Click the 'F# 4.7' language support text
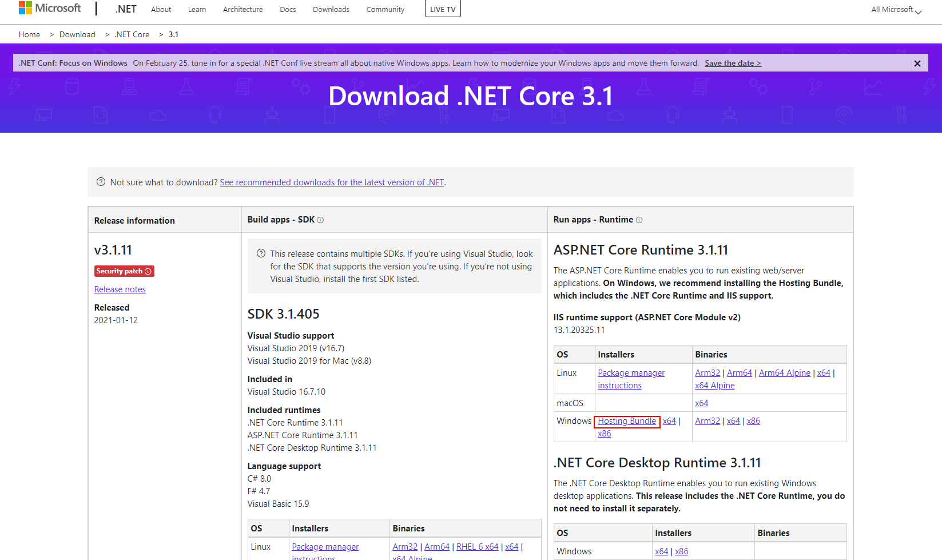This screenshot has height=560, width=942. pyautogui.click(x=259, y=491)
